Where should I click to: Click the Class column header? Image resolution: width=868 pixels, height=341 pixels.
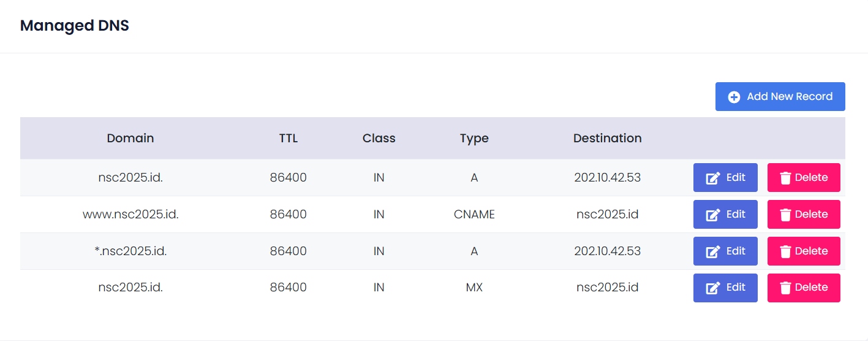point(379,139)
